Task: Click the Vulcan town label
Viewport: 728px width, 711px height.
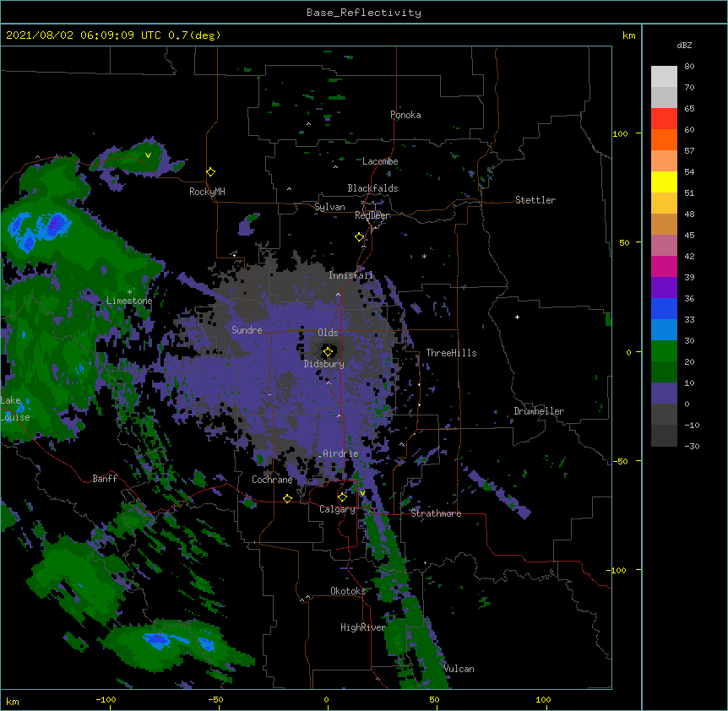Action: pyautogui.click(x=459, y=669)
